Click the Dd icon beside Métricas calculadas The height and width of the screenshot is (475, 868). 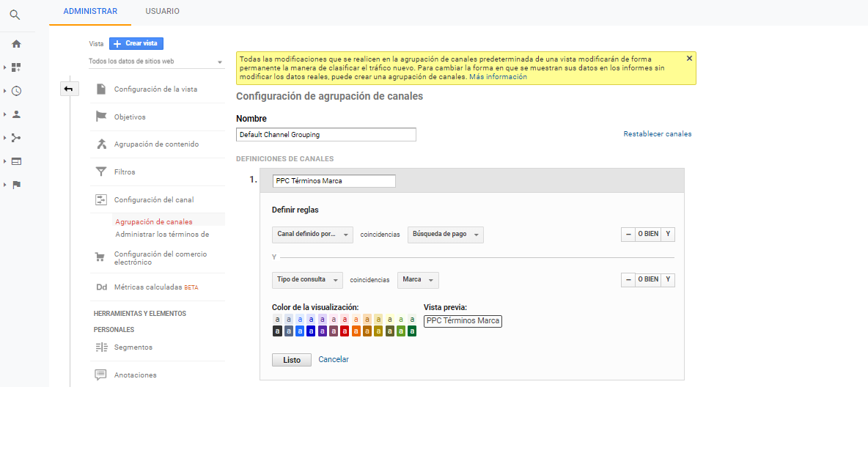[101, 287]
